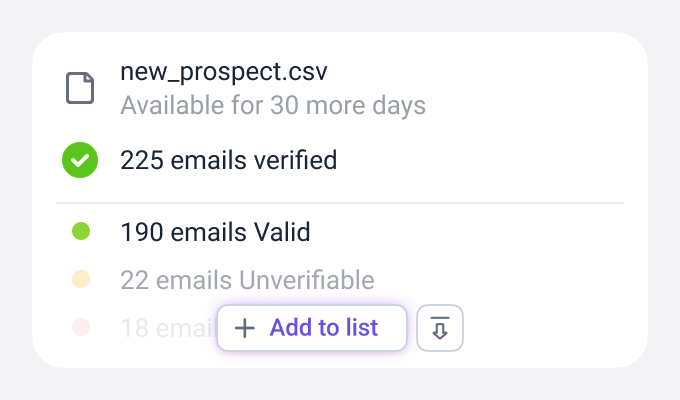Select the 22 emails Unverifiable row
The height and width of the screenshot is (400, 680).
(247, 279)
